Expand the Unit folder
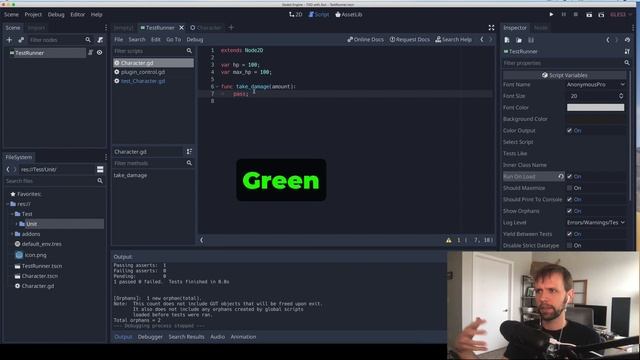Screen dimensions: 640x360 (x=16, y=224)
